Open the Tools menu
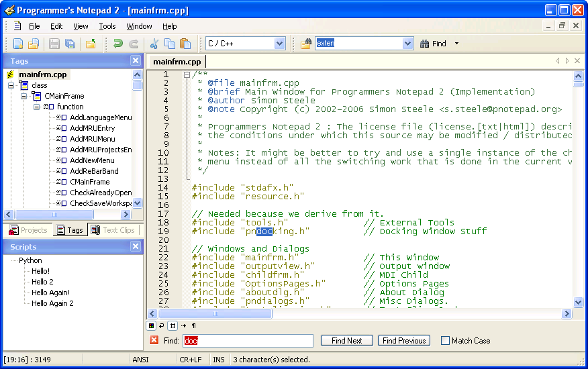The height and width of the screenshot is (369, 588). (x=107, y=26)
